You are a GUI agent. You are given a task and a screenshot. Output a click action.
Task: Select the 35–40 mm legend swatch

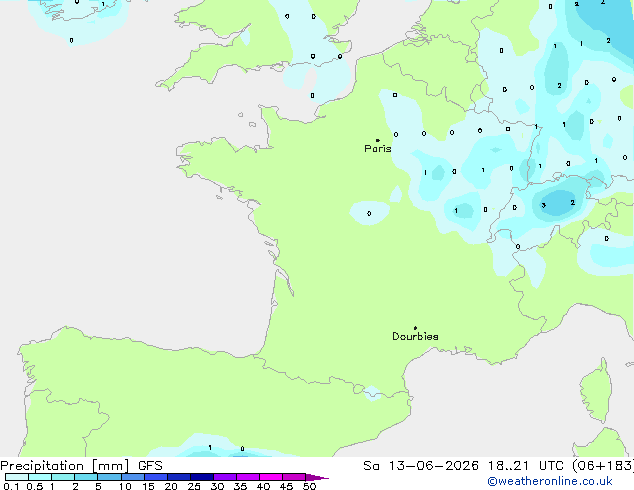point(247,477)
